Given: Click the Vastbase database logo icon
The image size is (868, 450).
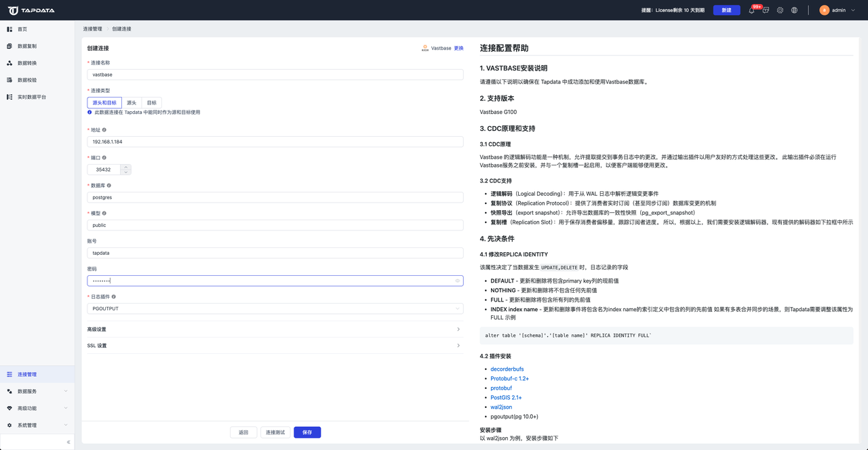Looking at the screenshot, I should point(425,48).
